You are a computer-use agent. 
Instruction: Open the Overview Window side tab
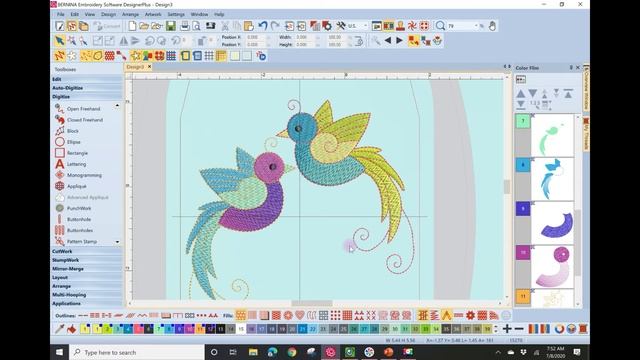[586, 88]
